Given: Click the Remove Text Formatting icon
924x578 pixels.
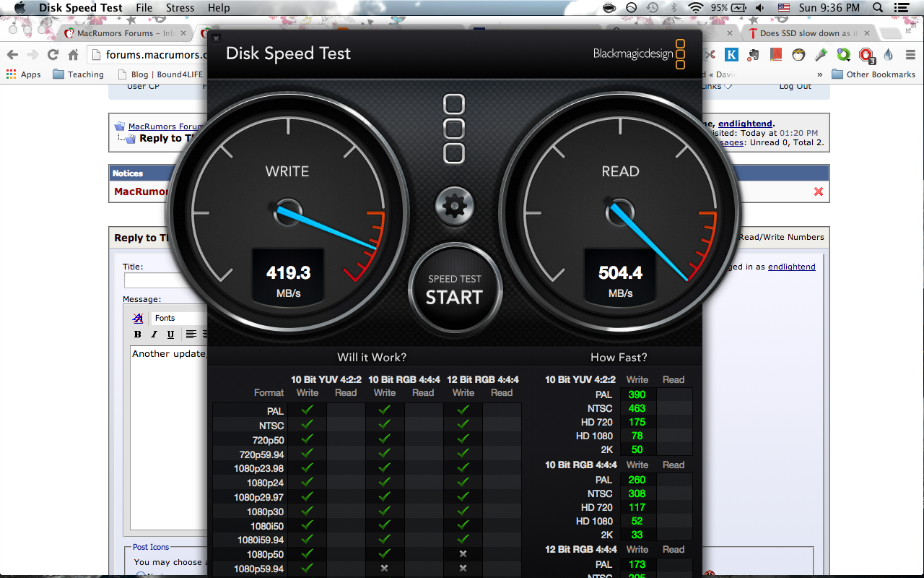Looking at the screenshot, I should [x=138, y=318].
